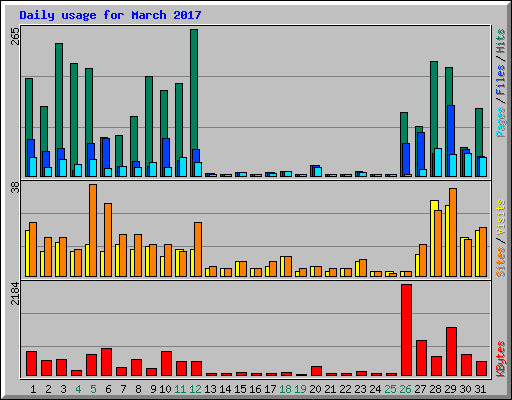512x400 pixels.
Task: Select the red KBytes bar for day 6
Action: pyautogui.click(x=107, y=362)
